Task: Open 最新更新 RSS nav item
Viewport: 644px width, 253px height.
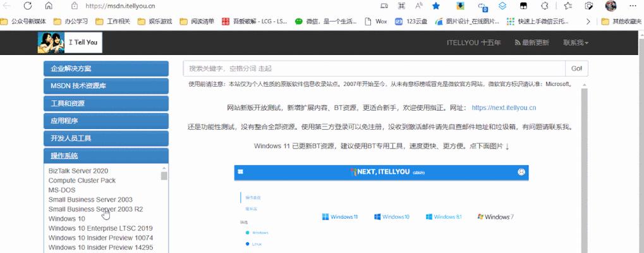Action: [532, 43]
